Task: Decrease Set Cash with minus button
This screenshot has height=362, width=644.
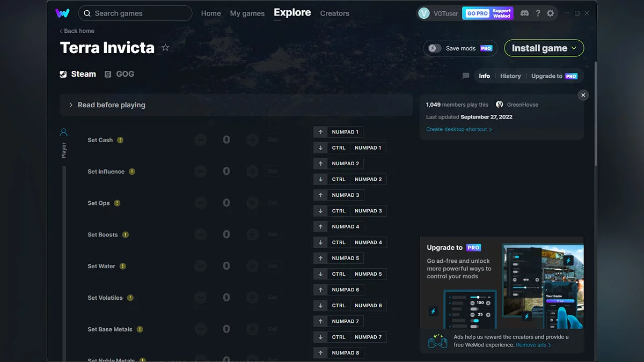Action: point(201,140)
